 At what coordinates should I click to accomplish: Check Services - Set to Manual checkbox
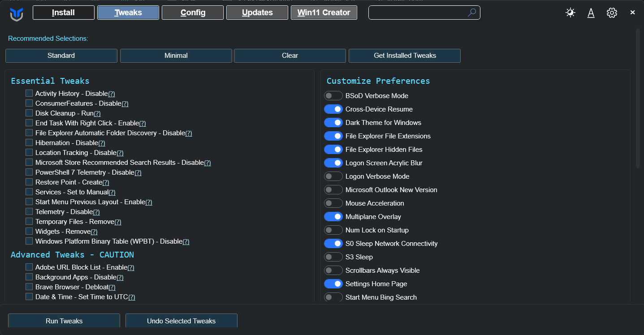[x=29, y=192]
